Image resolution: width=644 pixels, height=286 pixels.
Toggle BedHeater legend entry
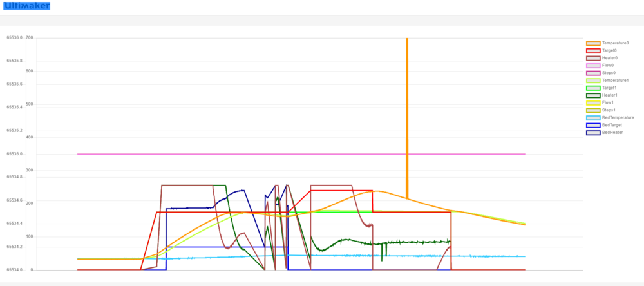605,132
